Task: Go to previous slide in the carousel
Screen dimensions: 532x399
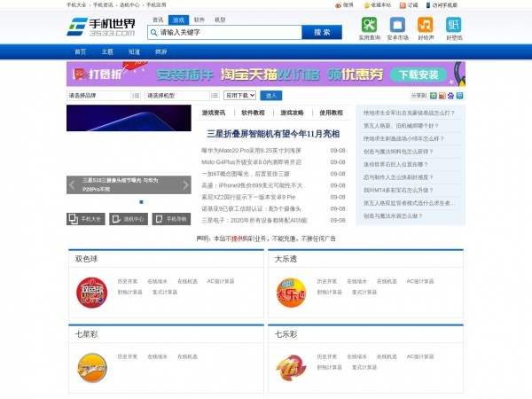Action: point(72,185)
